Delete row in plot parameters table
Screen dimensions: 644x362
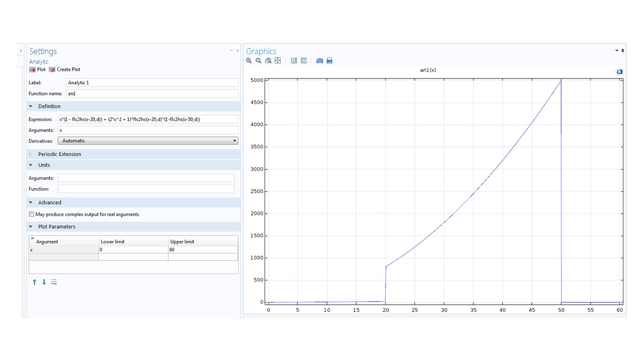(54, 282)
